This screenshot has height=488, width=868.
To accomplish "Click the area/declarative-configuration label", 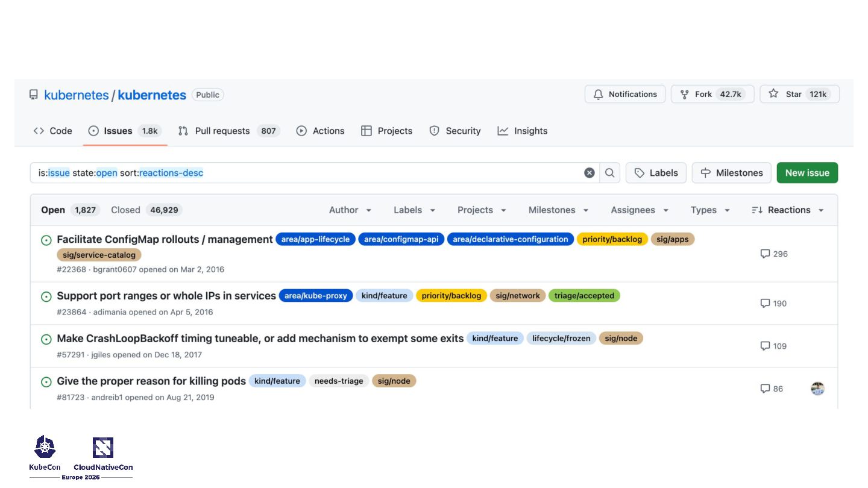I will 511,239.
